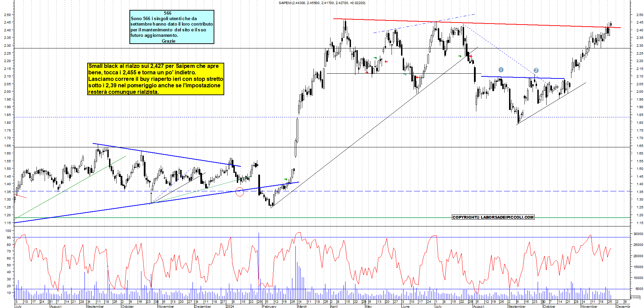644x308 pixels.
Task: Click the 25000 value on volume scale
Action: click(638, 245)
